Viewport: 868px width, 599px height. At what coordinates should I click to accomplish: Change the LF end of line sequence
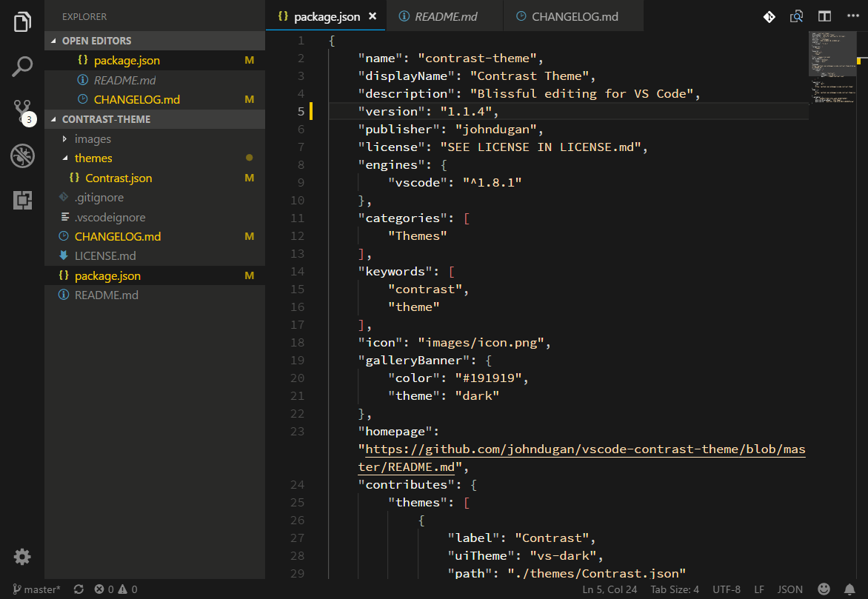click(759, 589)
